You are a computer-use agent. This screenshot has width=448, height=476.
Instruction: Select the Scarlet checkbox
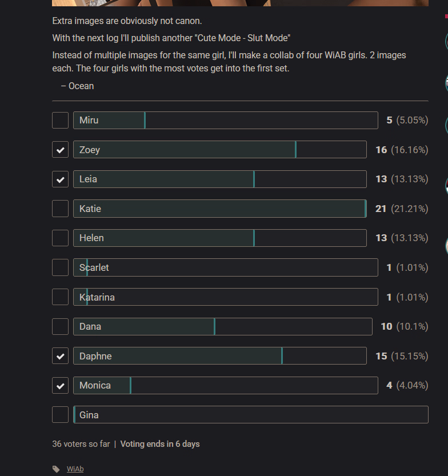click(x=60, y=267)
